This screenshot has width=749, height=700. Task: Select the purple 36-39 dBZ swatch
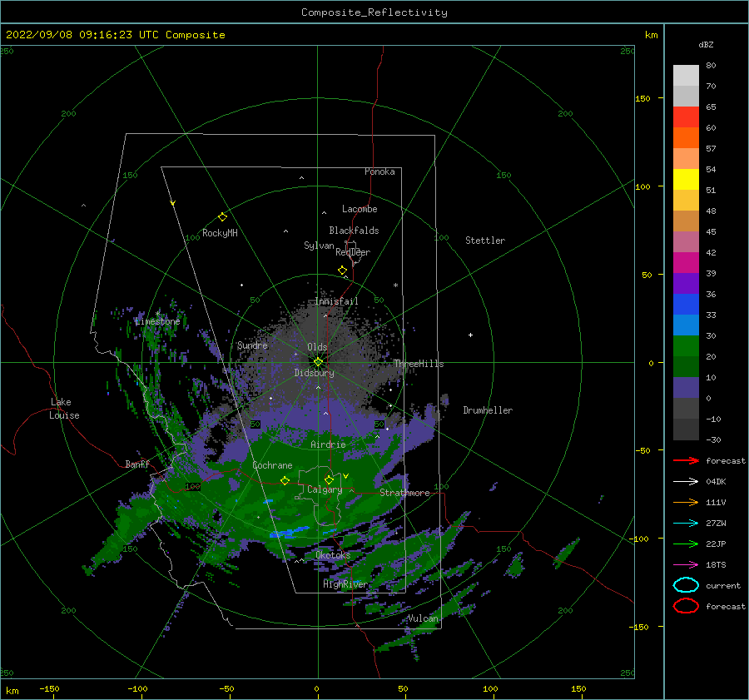pos(686,284)
